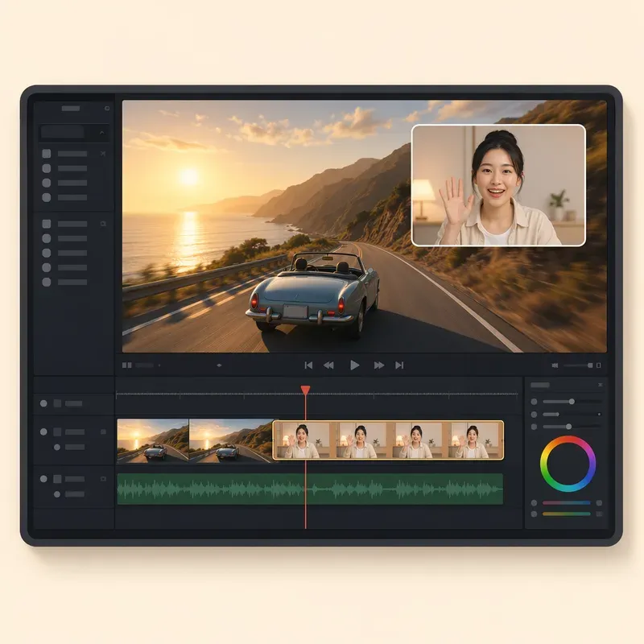This screenshot has height=644, width=644.
Task: Click the orange-to-green gradient slider
Action: pyautogui.click(x=567, y=514)
